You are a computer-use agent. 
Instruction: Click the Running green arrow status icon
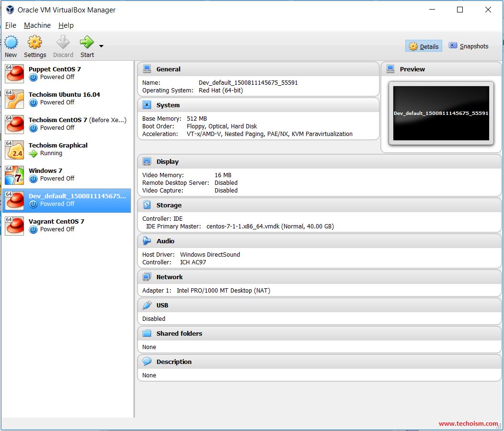point(33,154)
